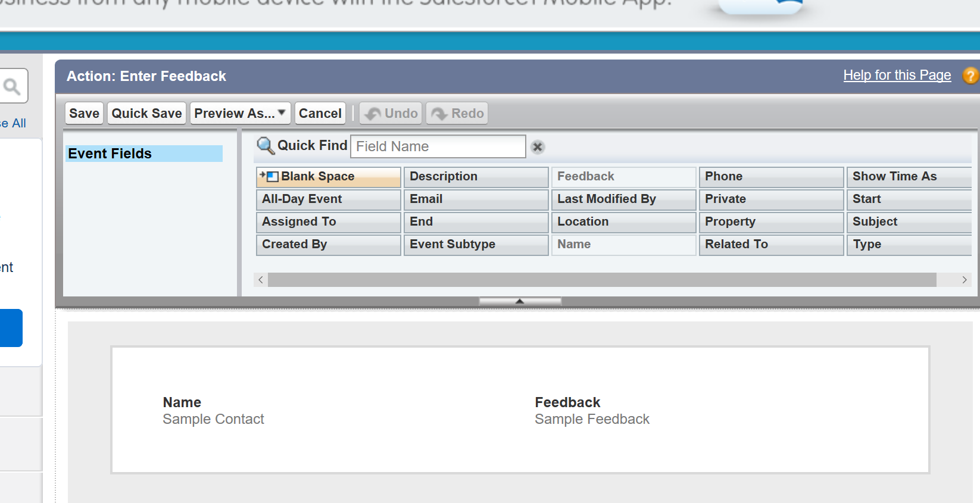Click the Sample Feedback value
This screenshot has width=980, height=503.
tap(592, 419)
